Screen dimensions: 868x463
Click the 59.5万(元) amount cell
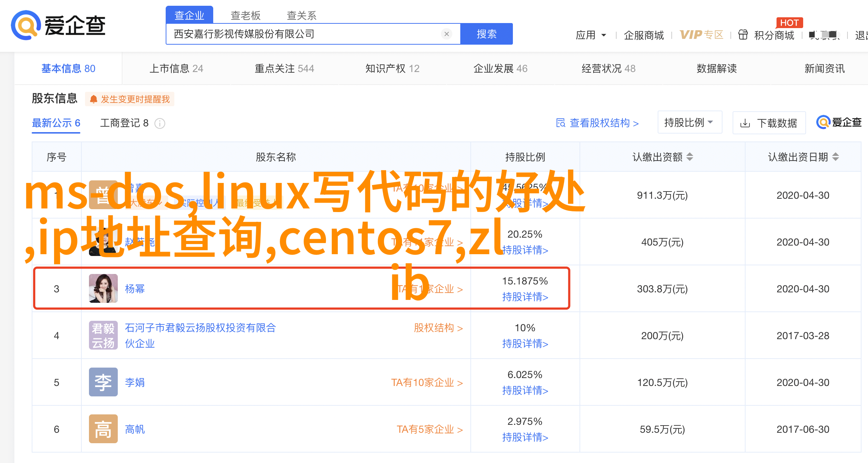(662, 429)
